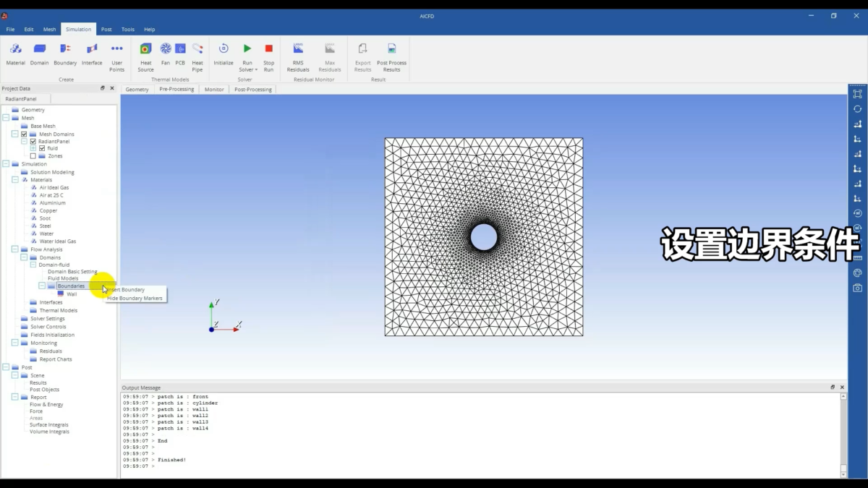Collapse the Report tree node
The image size is (868, 488).
coord(15,397)
